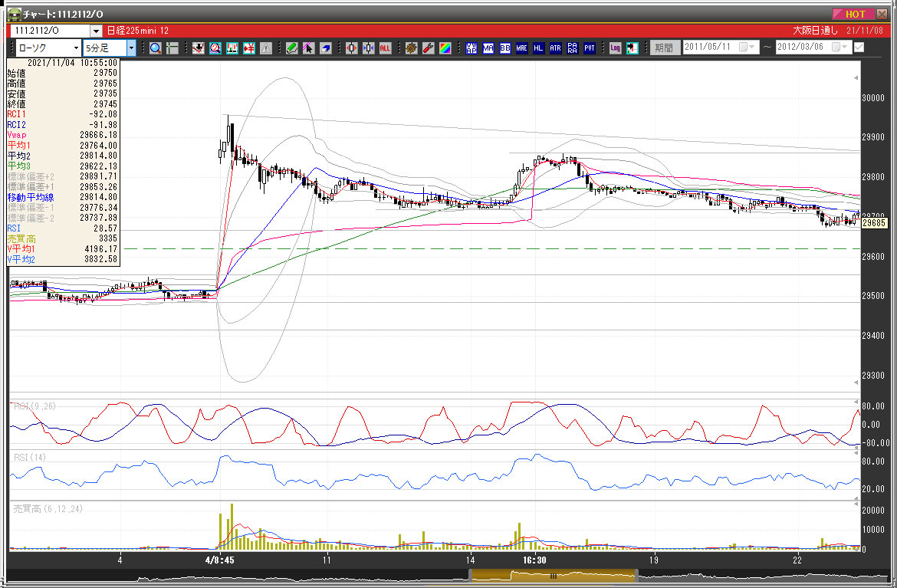Toggle the MA moving average indicator
The width and height of the screenshot is (897, 588).
(488, 48)
